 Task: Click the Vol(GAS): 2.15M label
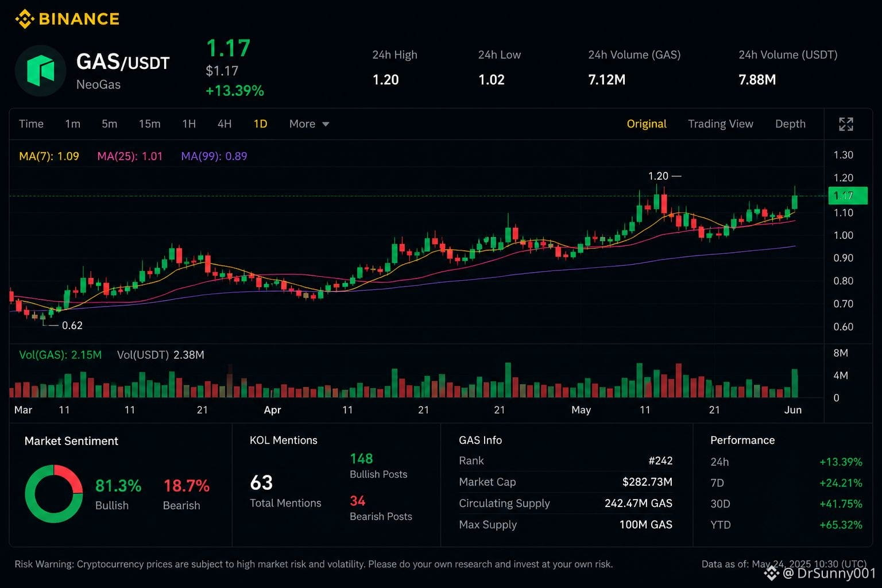click(60, 355)
